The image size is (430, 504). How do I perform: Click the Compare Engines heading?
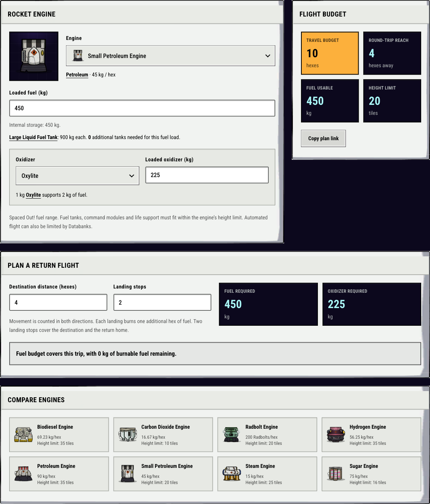tap(36, 400)
